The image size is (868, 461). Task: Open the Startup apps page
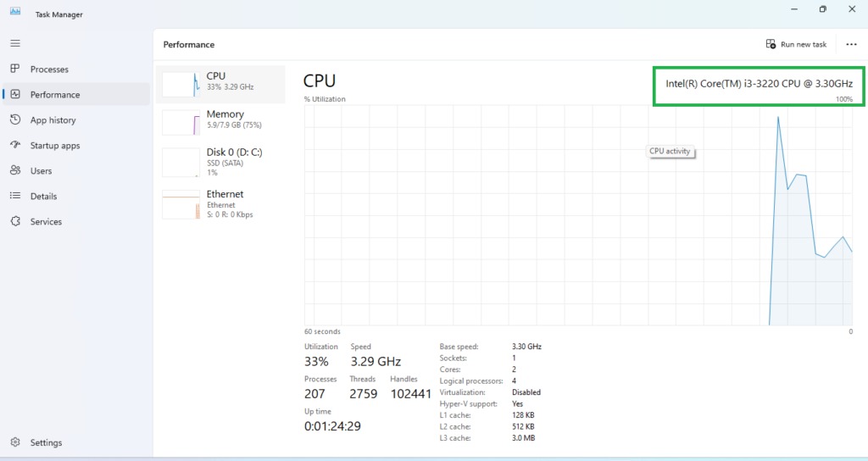pos(55,146)
